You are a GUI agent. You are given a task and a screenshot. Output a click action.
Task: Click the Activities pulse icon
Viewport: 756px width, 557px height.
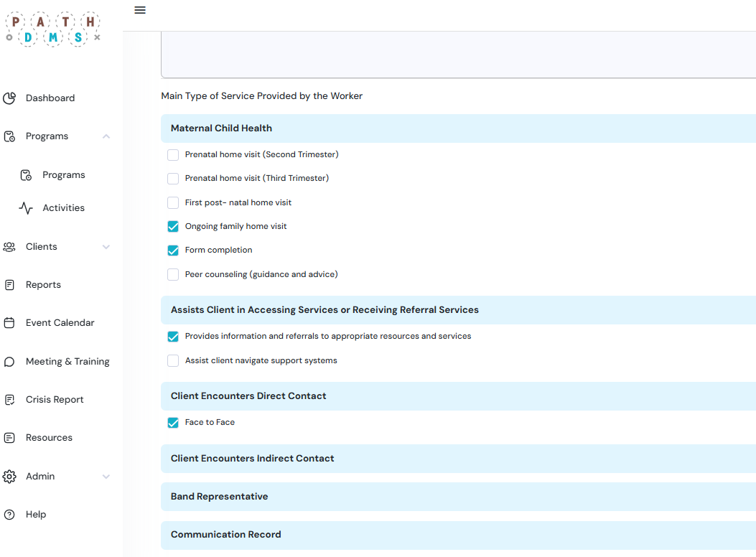26,208
